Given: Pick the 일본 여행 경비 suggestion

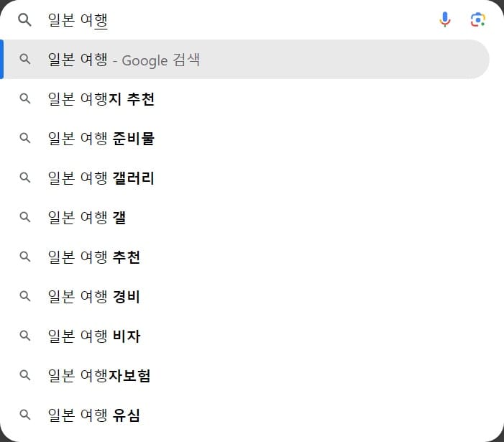Looking at the screenshot, I should [x=94, y=297].
